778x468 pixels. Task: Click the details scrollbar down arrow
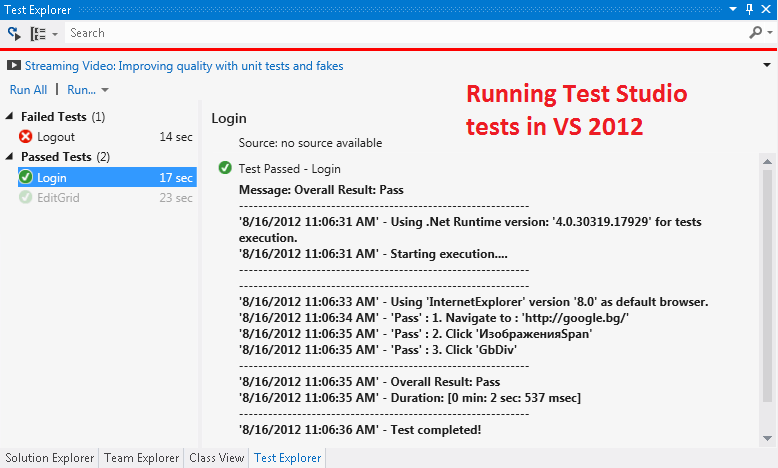(768, 438)
